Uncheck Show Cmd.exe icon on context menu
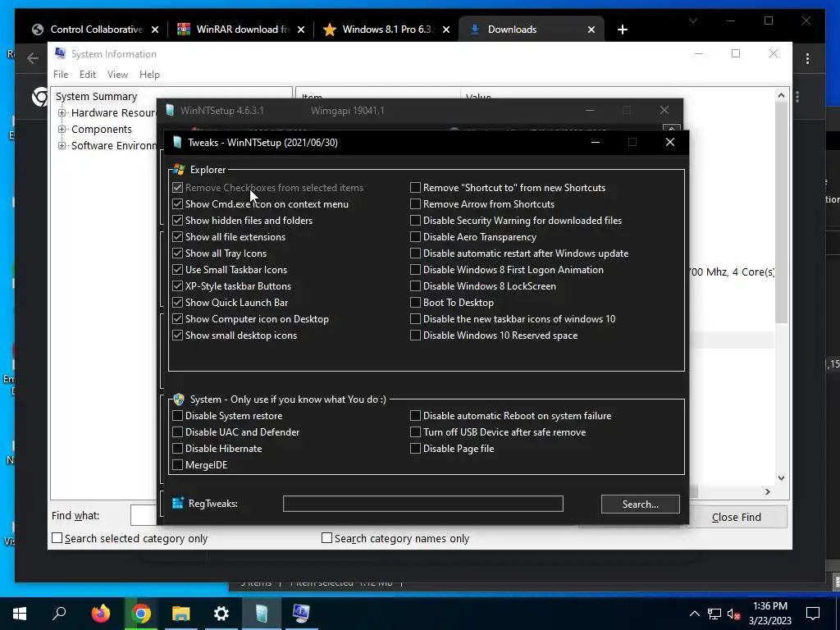840x630 pixels. (x=177, y=204)
